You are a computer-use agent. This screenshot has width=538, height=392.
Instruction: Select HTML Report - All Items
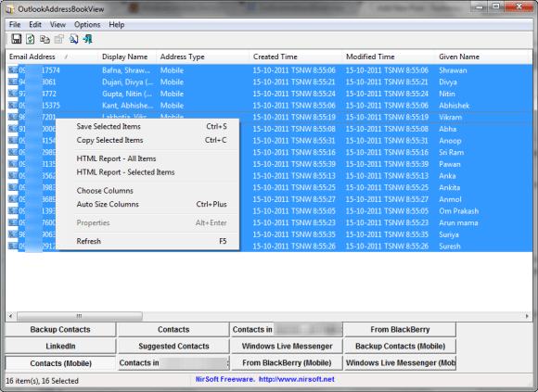(x=147, y=158)
